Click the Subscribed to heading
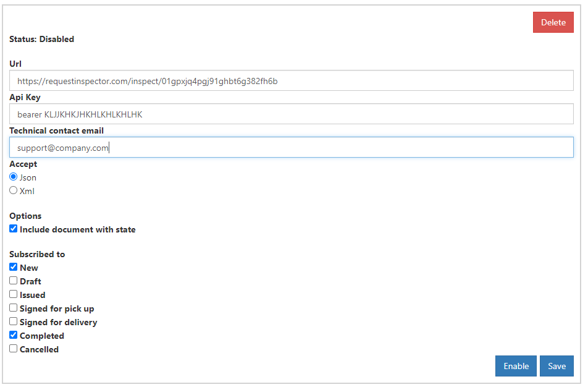 tap(37, 254)
